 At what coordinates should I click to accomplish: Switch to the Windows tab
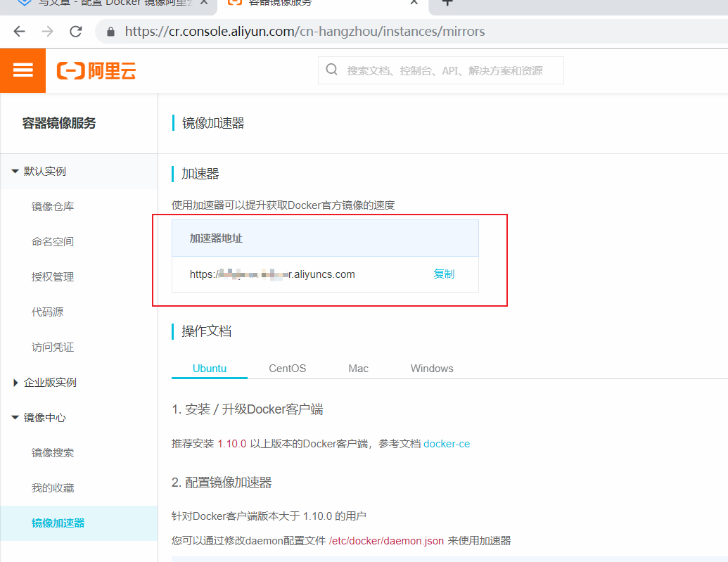pos(432,369)
